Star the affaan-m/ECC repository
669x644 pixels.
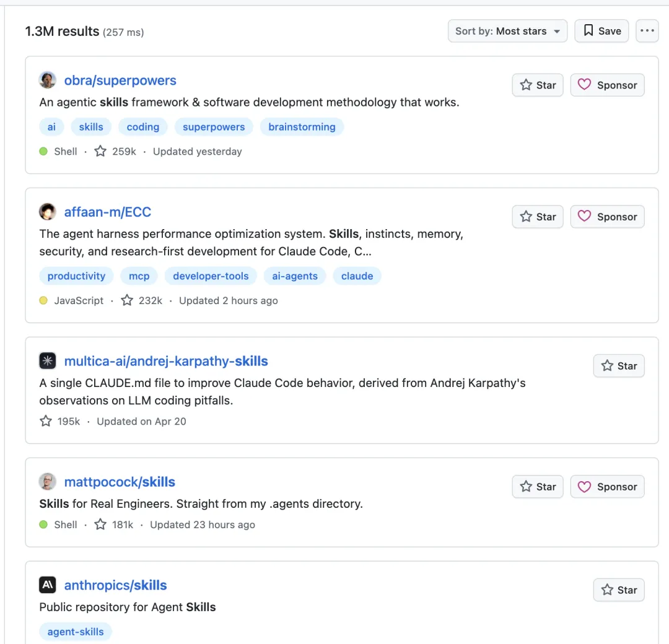pos(538,217)
